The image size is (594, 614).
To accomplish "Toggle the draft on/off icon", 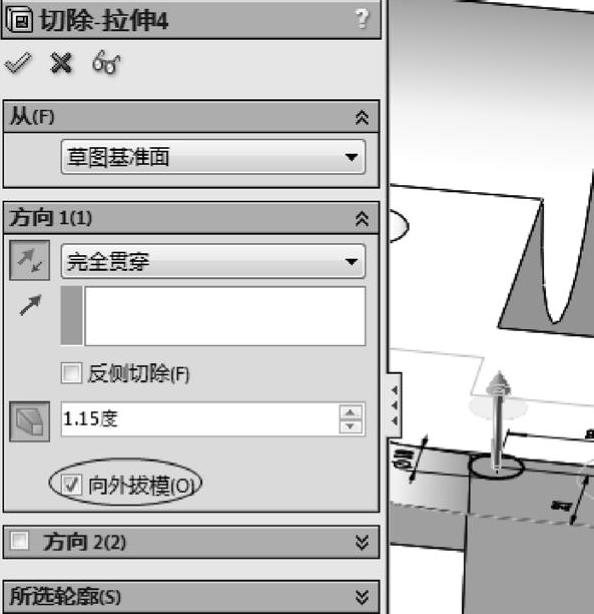I will [29, 421].
